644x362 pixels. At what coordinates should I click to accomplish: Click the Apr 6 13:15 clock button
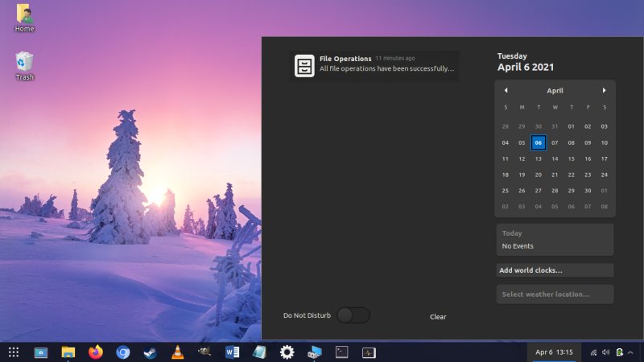554,352
